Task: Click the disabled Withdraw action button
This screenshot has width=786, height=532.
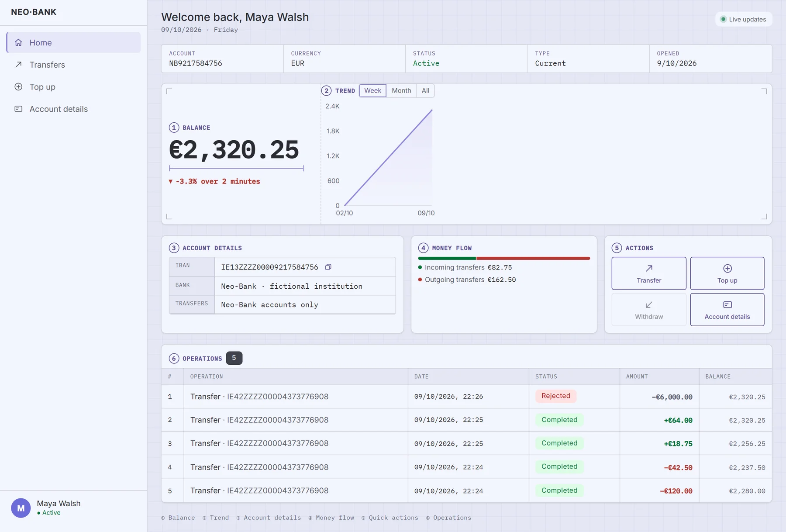Action: click(649, 310)
